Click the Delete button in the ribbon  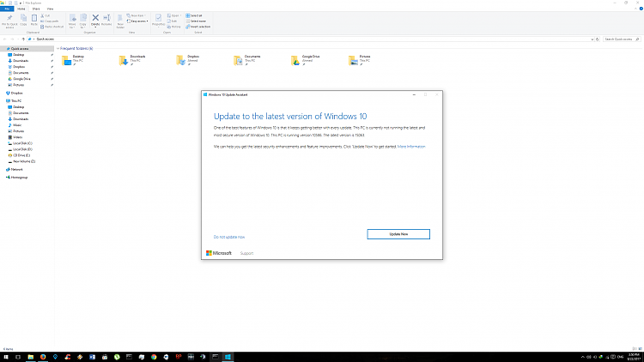coord(95,21)
